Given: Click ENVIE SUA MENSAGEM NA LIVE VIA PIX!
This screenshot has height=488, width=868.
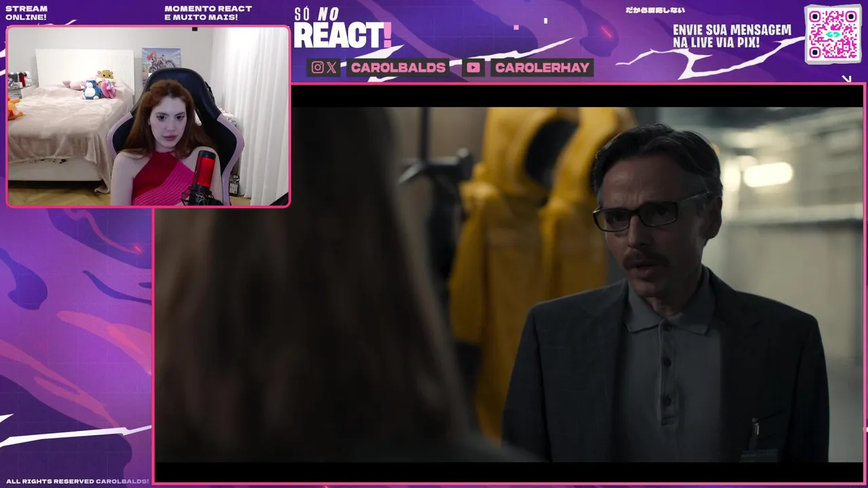Looking at the screenshot, I should click(732, 37).
